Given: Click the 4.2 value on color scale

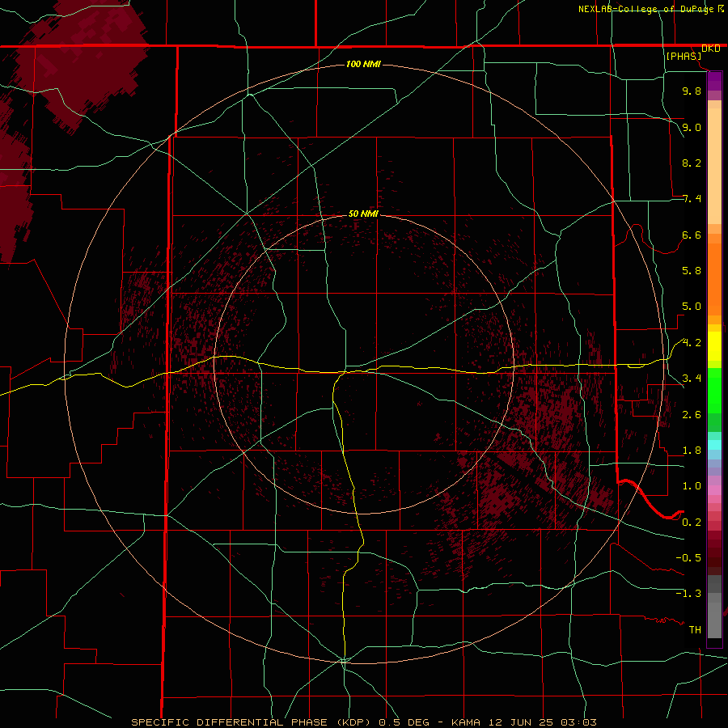Looking at the screenshot, I should point(692,343).
